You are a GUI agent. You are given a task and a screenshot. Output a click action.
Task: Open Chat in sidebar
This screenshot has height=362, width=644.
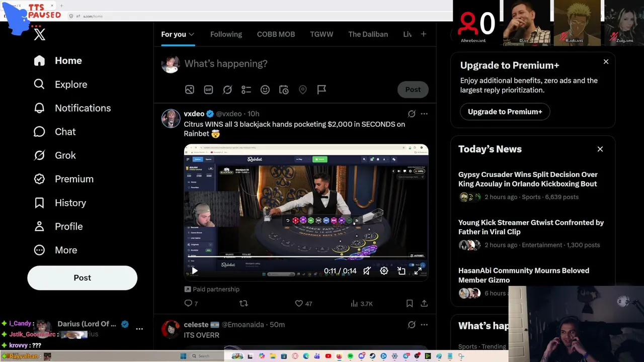pyautogui.click(x=54, y=132)
